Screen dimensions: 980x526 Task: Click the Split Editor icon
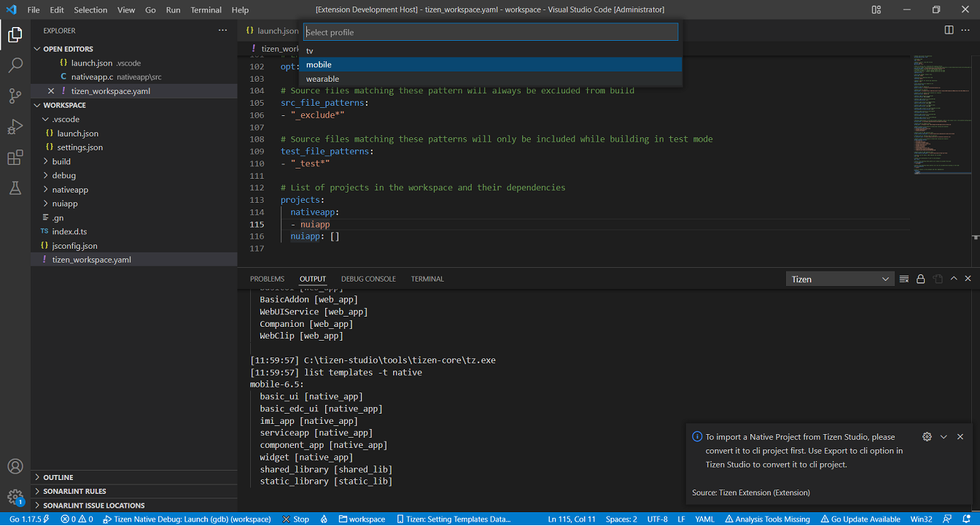click(949, 30)
